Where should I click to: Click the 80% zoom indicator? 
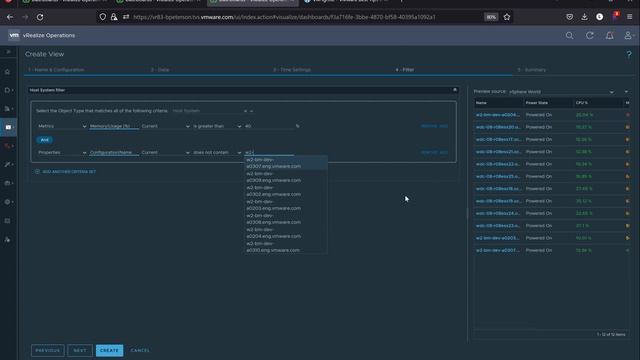click(491, 17)
